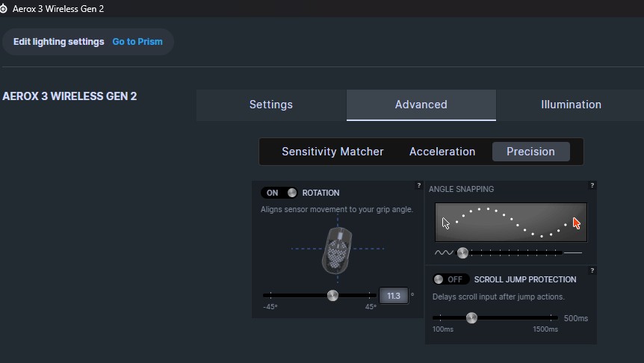Select the Advanced tab

coord(421,105)
